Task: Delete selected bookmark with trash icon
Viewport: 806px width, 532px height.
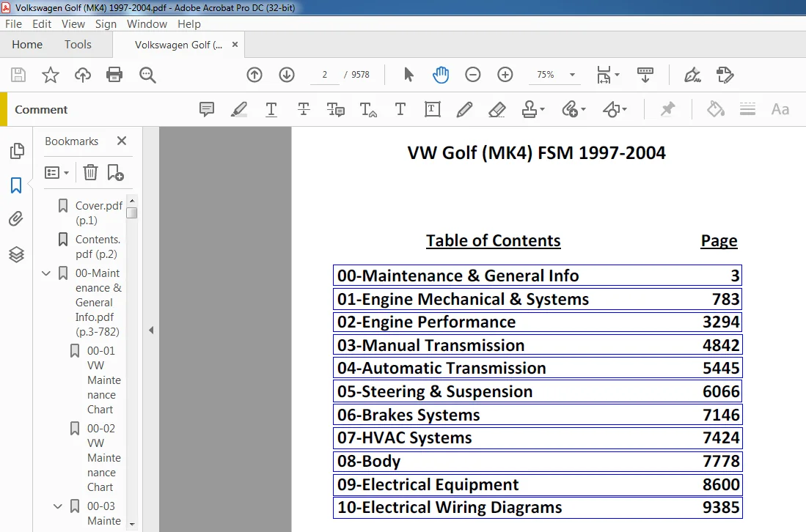Action: pos(90,172)
